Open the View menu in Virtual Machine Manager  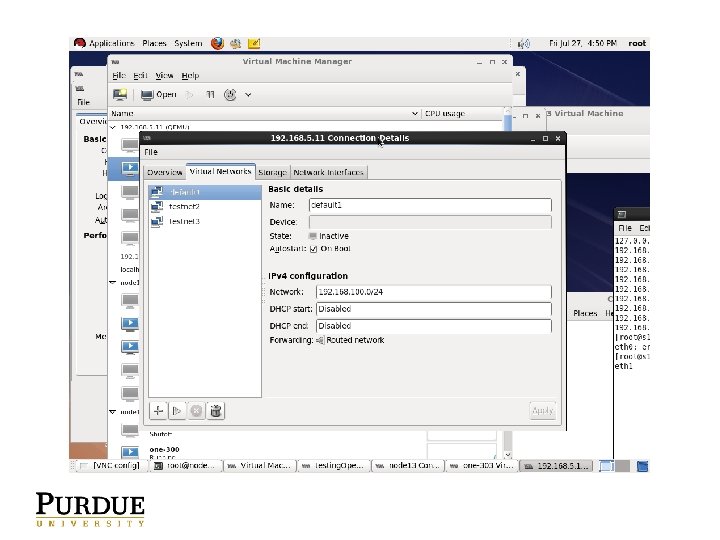pyautogui.click(x=164, y=75)
